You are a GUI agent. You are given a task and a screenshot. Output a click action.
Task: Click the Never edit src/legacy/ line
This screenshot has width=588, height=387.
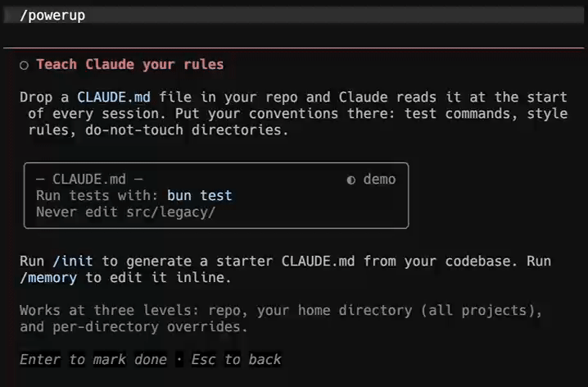point(125,212)
